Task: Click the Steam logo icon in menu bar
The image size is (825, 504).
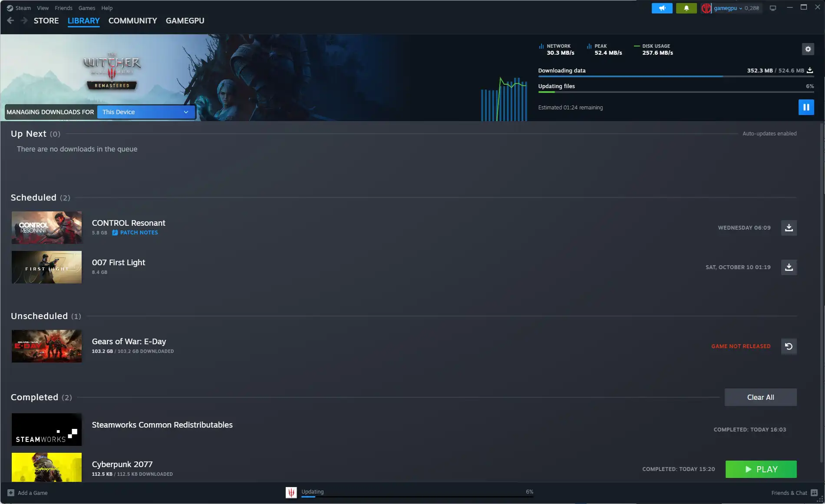Action: [x=10, y=8]
